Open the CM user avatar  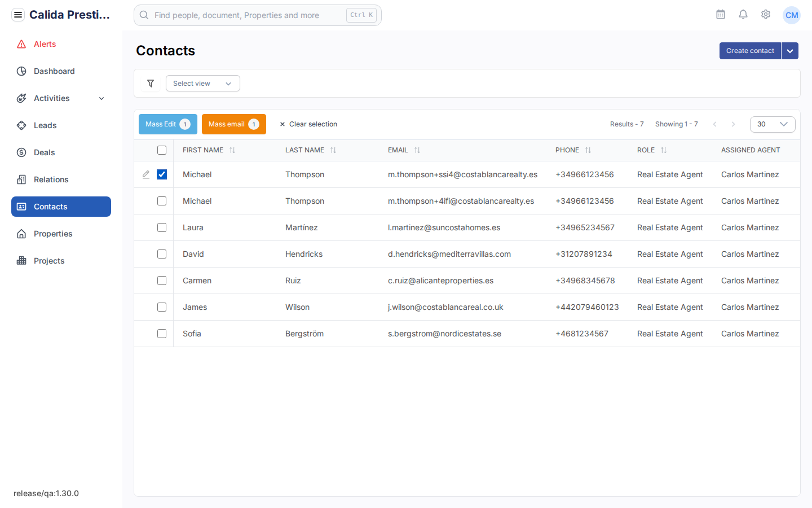point(792,15)
